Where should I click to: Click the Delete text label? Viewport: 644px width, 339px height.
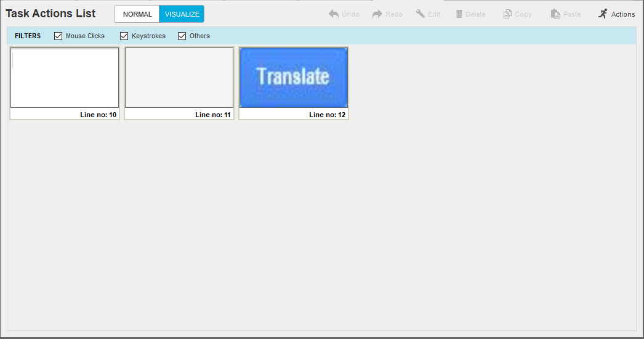475,14
